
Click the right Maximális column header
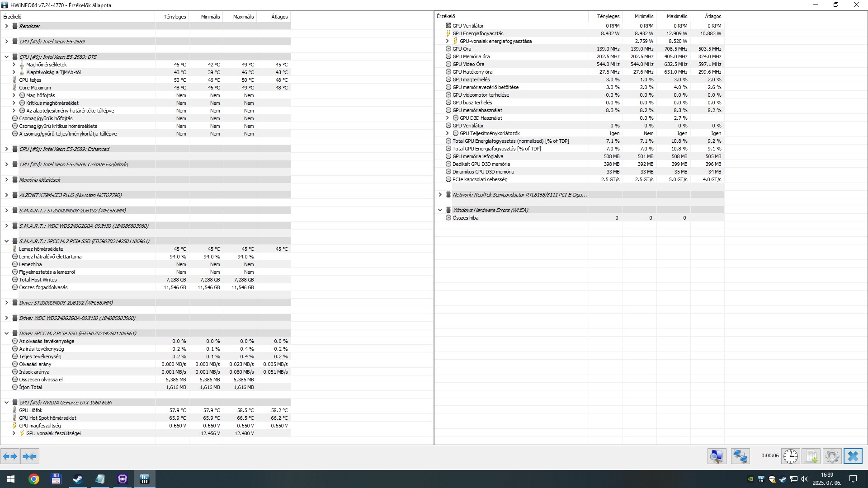[x=677, y=16]
